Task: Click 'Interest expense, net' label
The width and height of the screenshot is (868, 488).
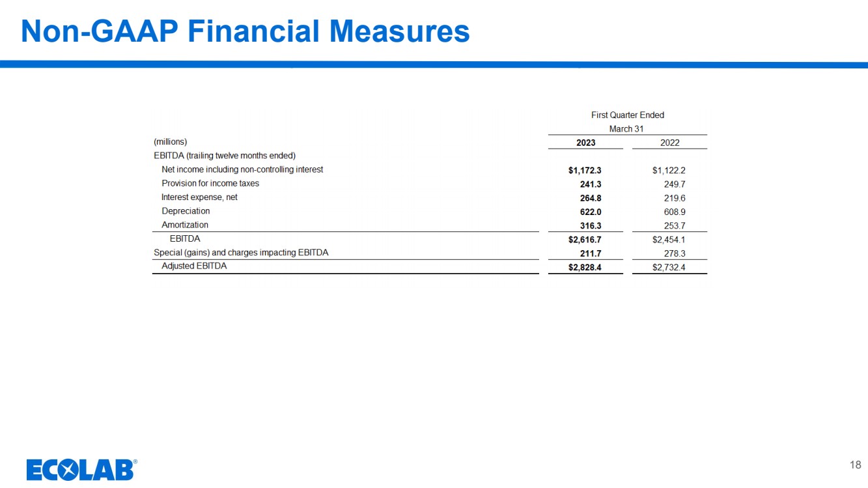Action: [199, 197]
